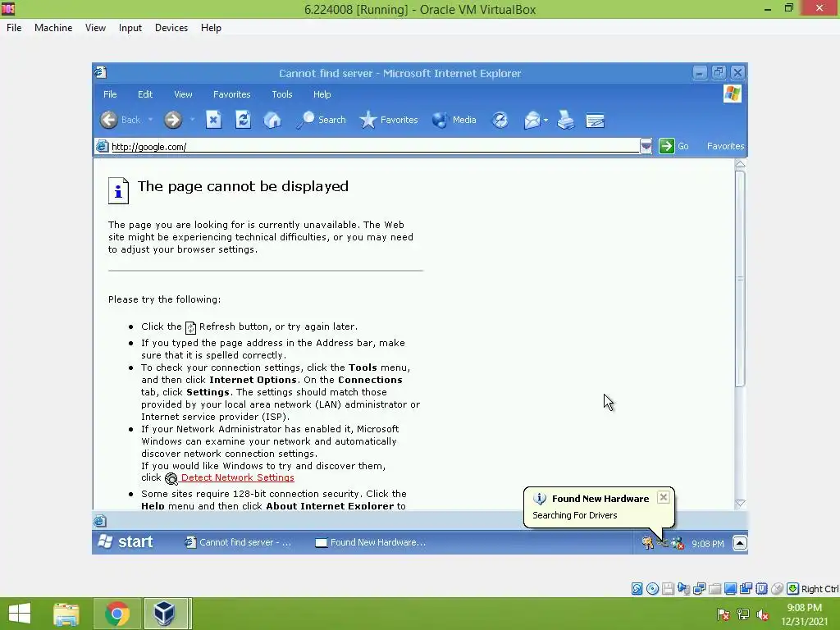Select the Cannot find server taskbar button
The height and width of the screenshot is (630, 840).
tap(239, 542)
